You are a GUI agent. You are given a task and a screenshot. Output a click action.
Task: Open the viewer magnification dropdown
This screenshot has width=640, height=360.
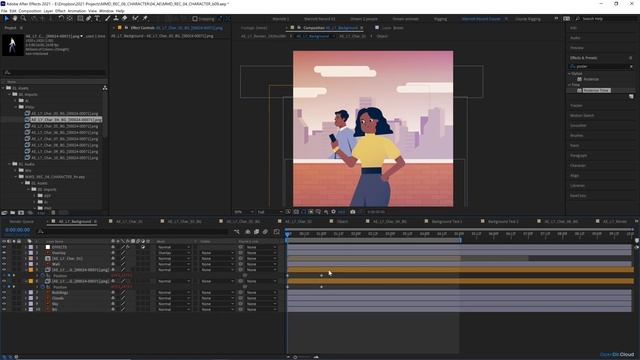click(244, 212)
